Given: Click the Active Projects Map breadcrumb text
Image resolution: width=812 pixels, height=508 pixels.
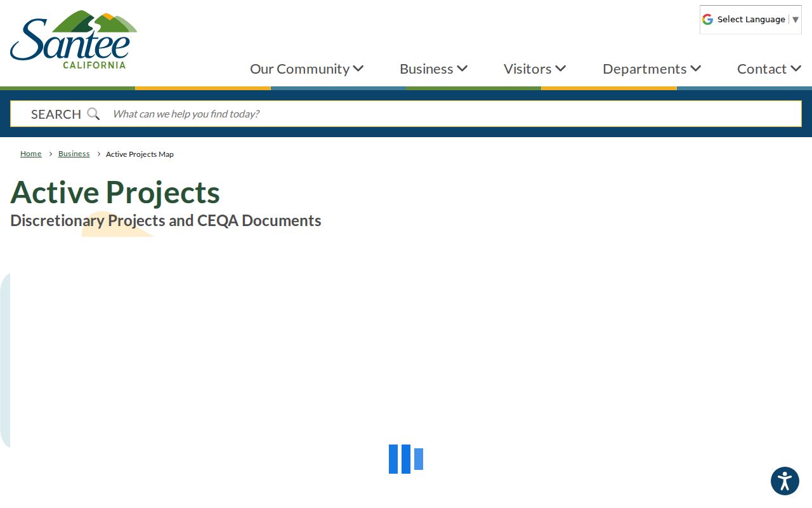Looking at the screenshot, I should (140, 154).
